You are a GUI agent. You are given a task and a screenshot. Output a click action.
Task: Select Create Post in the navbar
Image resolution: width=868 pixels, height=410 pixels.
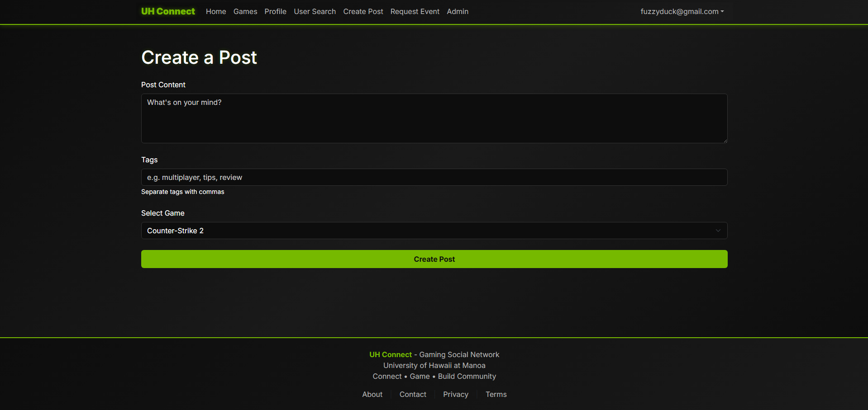coord(363,11)
